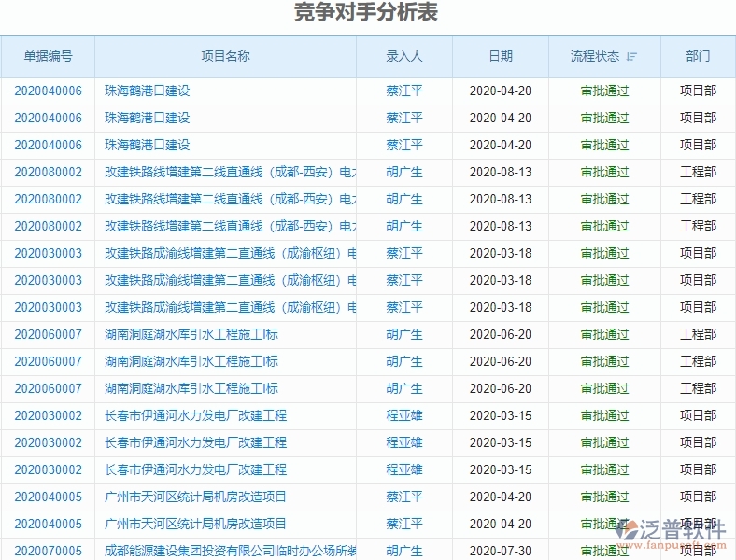
Task: Open the first 2020040005 document link
Action: click(48, 497)
